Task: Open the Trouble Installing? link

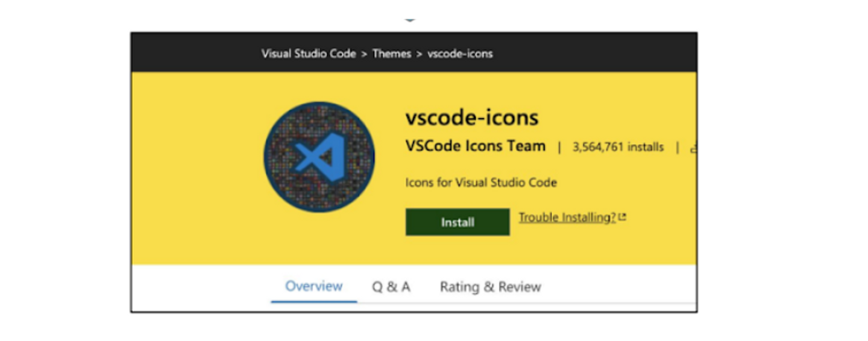Action: point(567,217)
